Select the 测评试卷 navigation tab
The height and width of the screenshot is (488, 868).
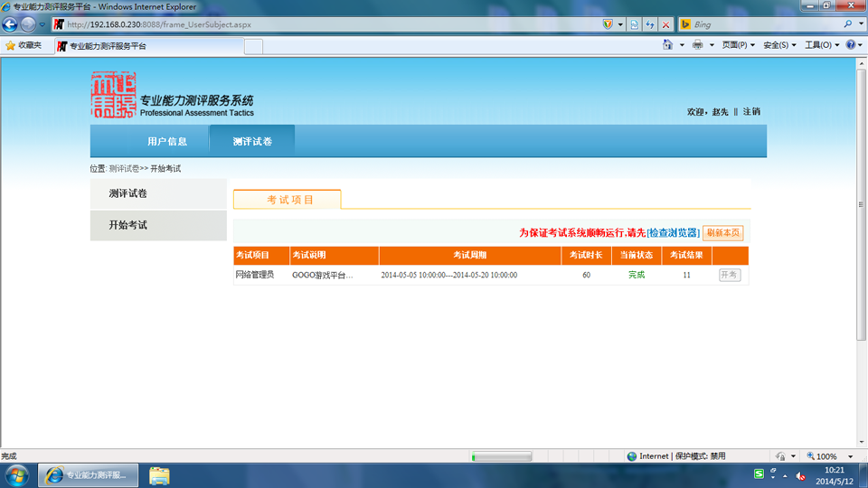tap(252, 142)
